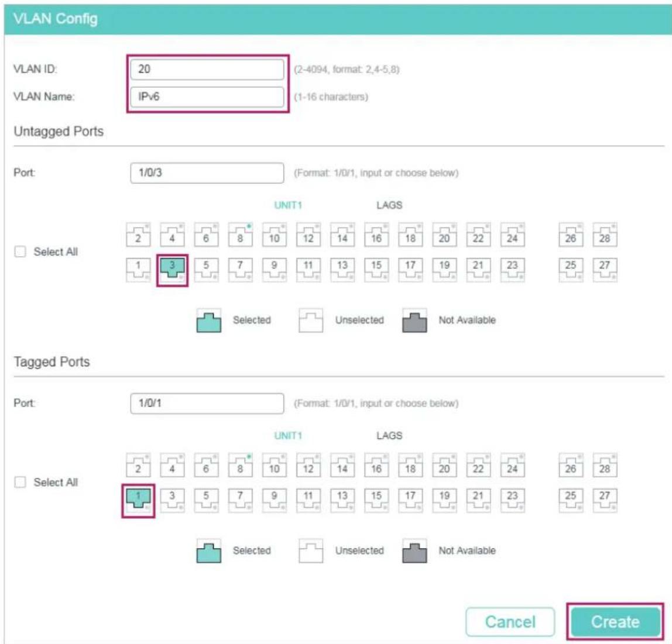Select port 8 in Untagged Ports
The image size is (672, 644).
click(x=240, y=235)
